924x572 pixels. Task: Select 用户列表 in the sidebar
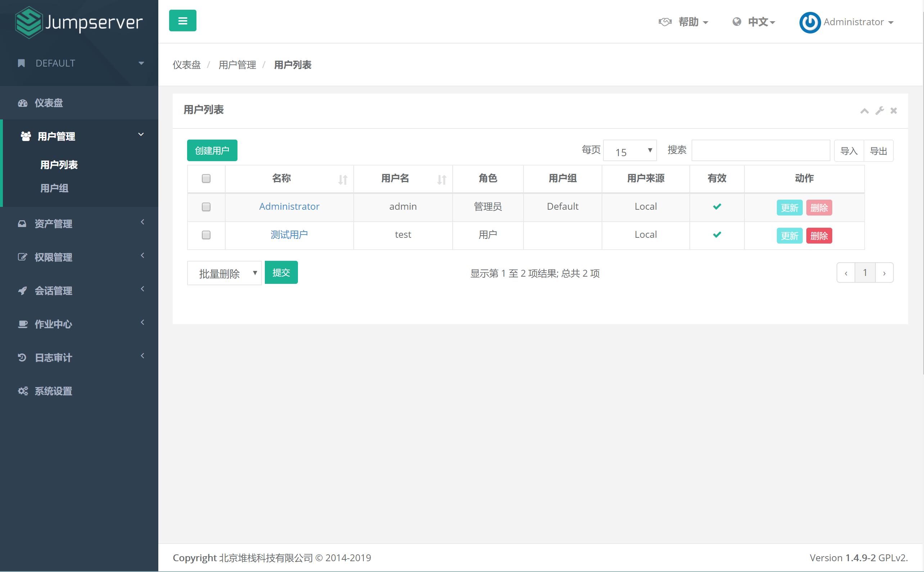[59, 164]
